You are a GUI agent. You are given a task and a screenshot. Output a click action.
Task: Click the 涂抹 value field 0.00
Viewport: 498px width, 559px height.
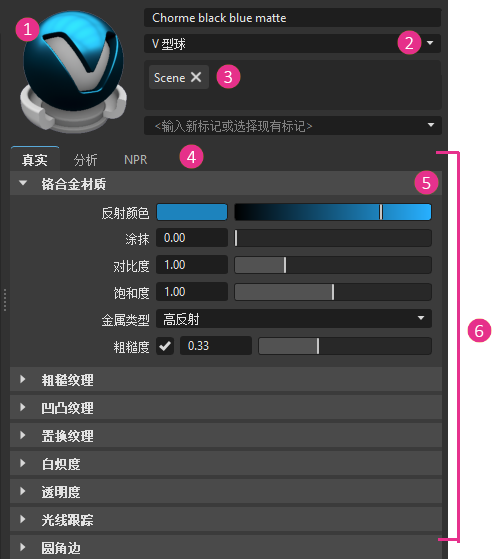192,238
